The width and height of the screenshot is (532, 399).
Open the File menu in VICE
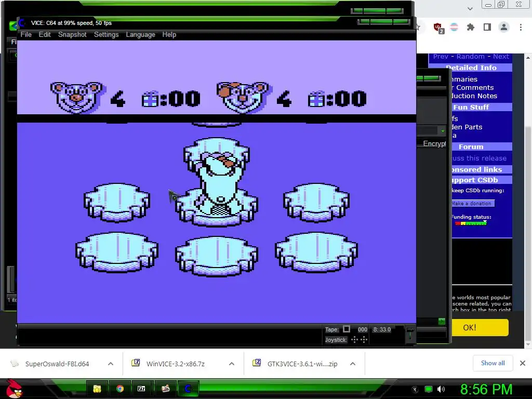[x=26, y=35]
